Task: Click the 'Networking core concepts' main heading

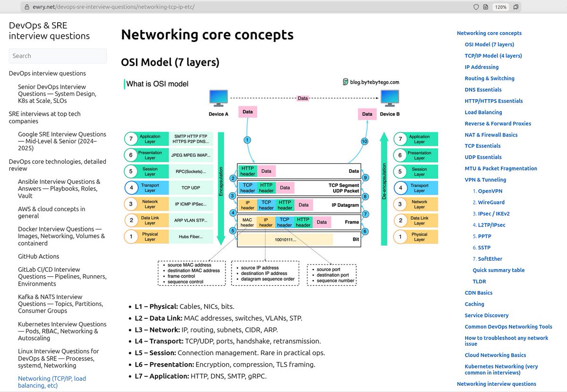Action: (x=207, y=34)
